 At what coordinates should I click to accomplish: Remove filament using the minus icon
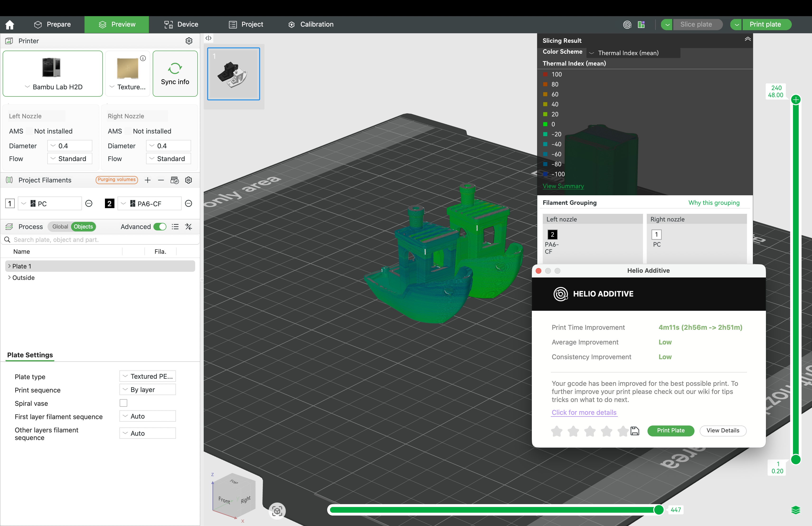pos(161,180)
